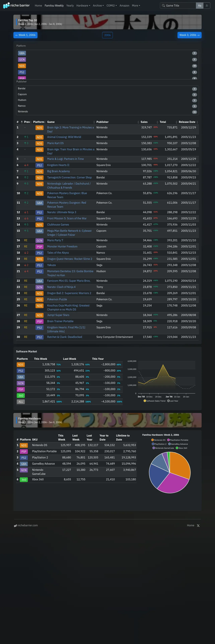
Task: Click the NDS badge beside Nintendo DS hardware row
Action: (x=24, y=445)
